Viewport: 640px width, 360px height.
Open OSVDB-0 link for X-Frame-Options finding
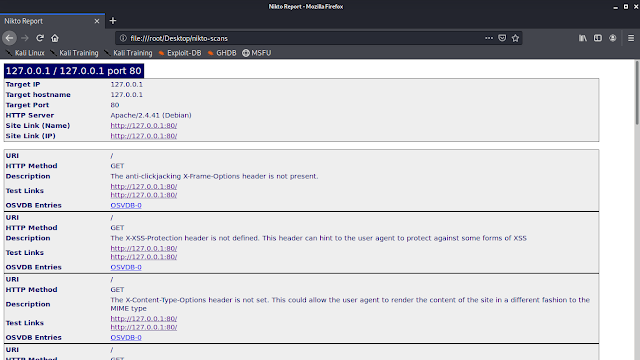[x=126, y=205]
